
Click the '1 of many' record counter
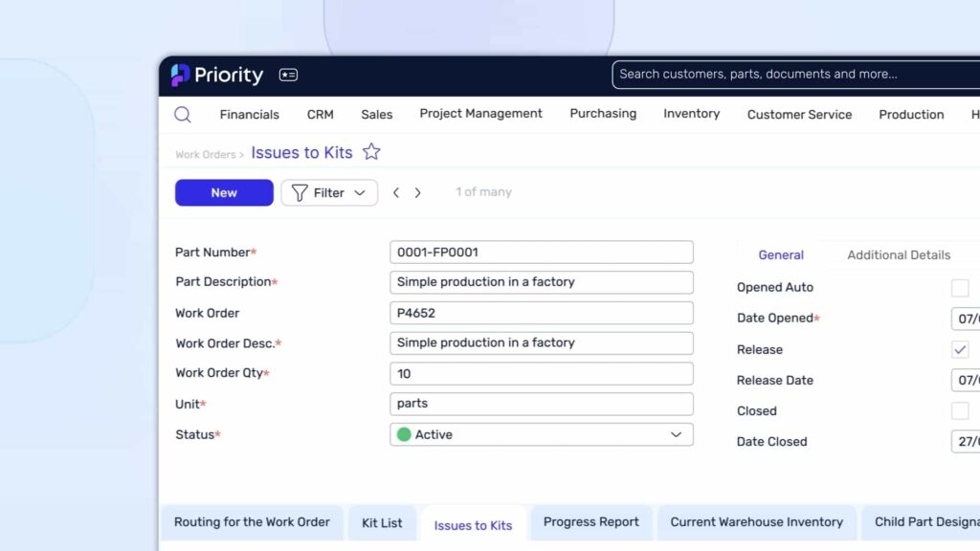point(483,191)
